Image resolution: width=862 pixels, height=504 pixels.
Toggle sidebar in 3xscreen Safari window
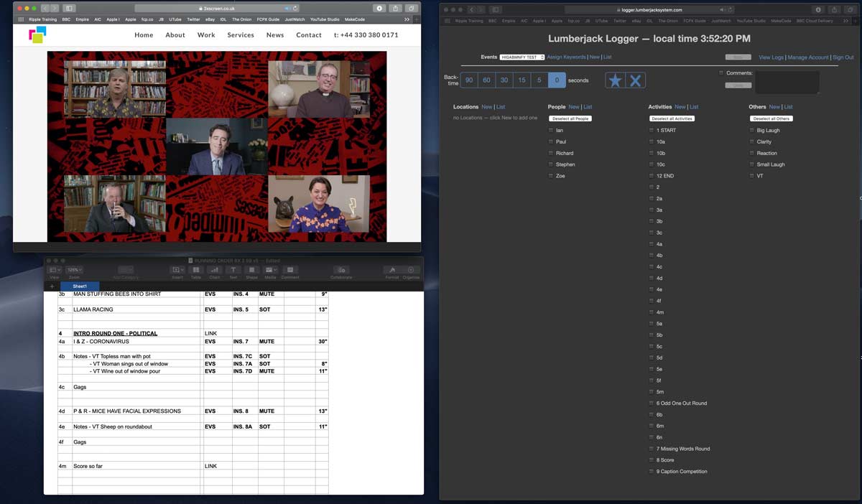coord(69,8)
